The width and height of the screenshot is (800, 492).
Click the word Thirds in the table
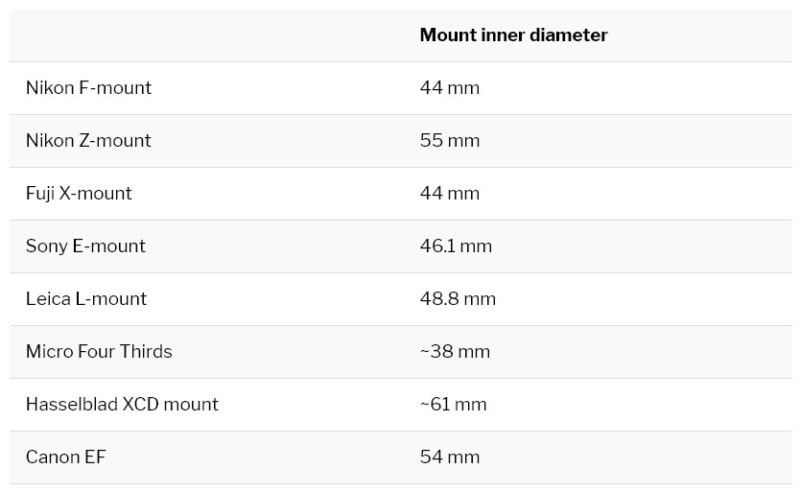point(146,351)
